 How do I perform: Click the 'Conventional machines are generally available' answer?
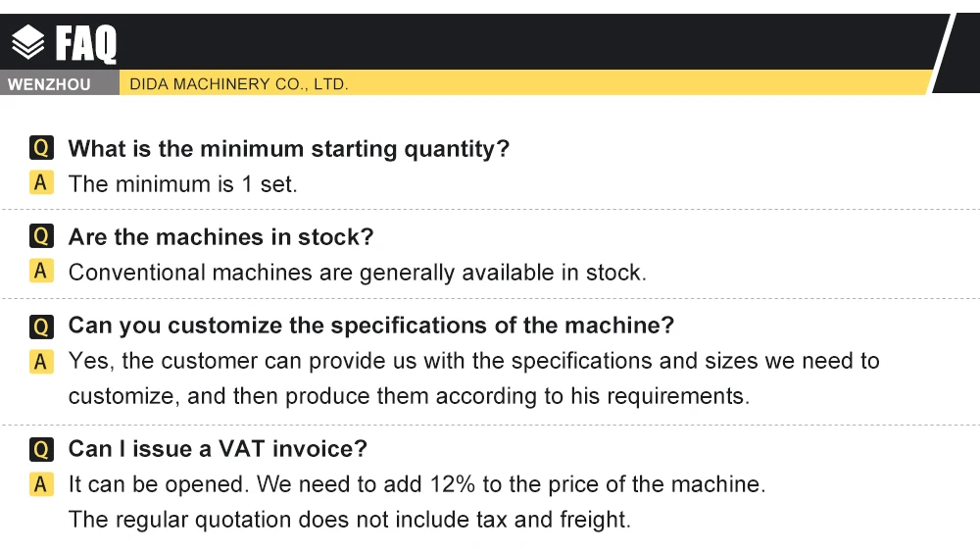[x=357, y=273]
